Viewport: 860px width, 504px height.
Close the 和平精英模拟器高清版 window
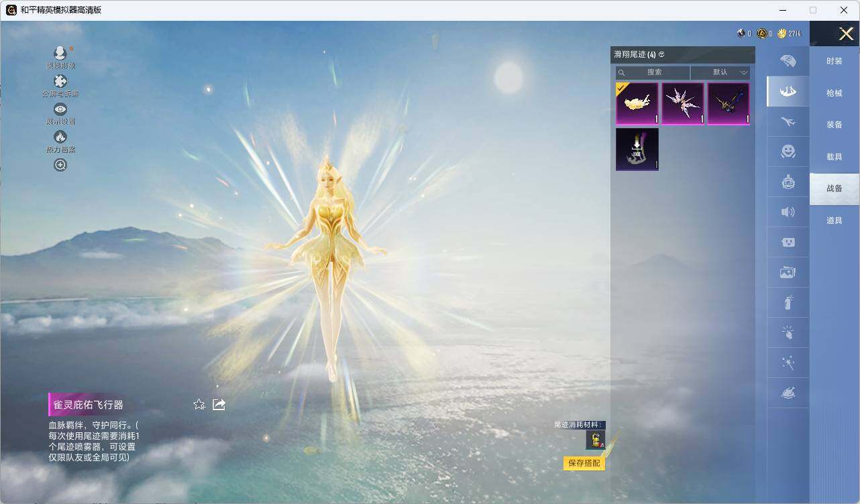(x=844, y=10)
